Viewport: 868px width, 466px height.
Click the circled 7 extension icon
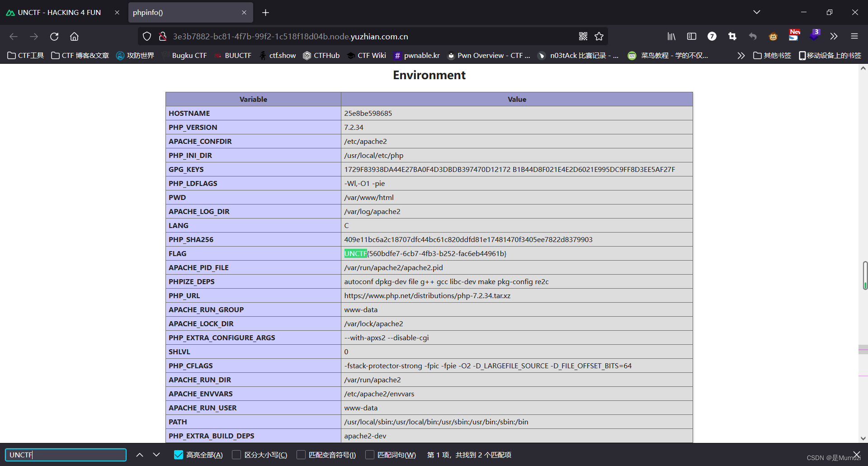(712, 36)
